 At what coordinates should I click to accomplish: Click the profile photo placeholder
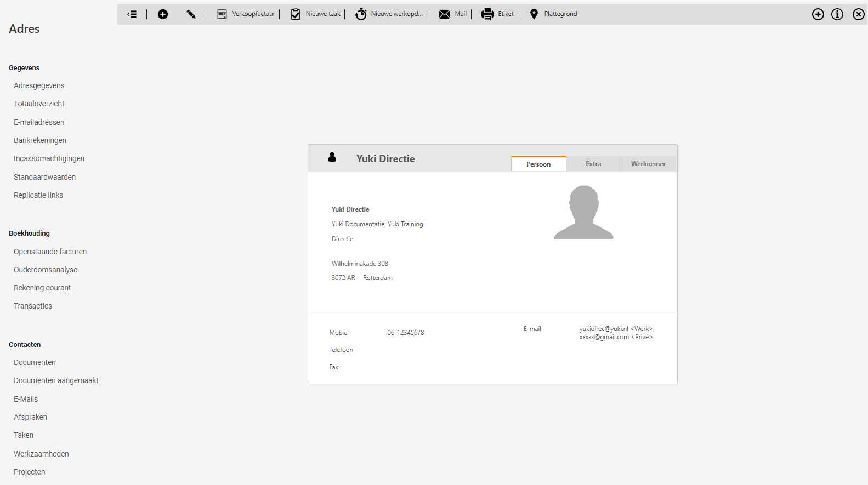[x=583, y=212]
